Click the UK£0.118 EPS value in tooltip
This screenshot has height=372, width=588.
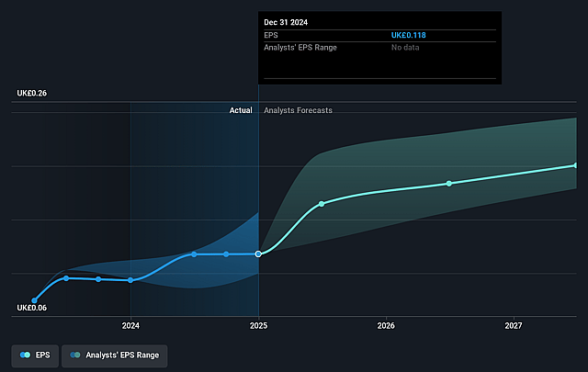click(x=408, y=35)
